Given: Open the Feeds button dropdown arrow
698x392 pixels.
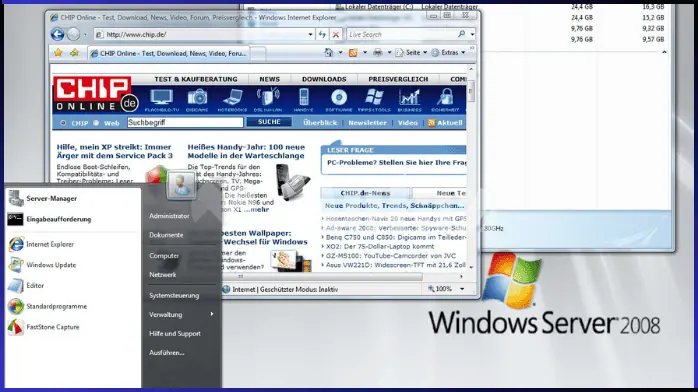Looking at the screenshot, I should [365, 53].
